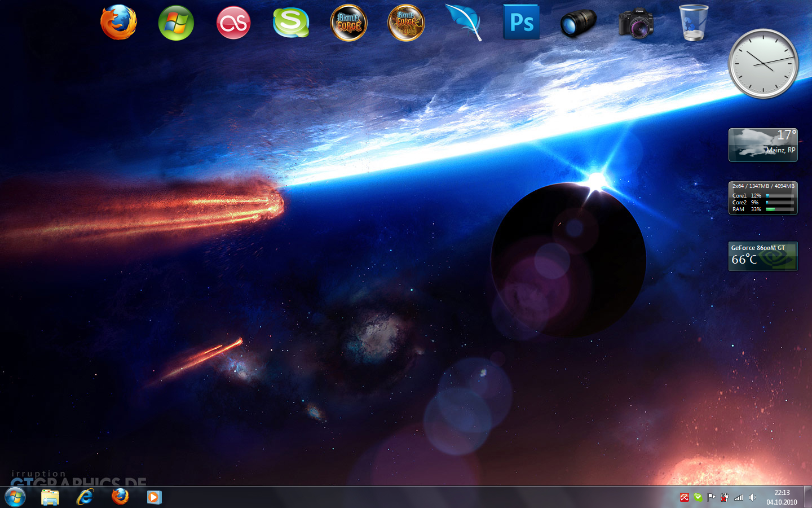The width and height of the screenshot is (812, 508).
Task: Open Windows Explorer from the taskbar
Action: pos(50,497)
